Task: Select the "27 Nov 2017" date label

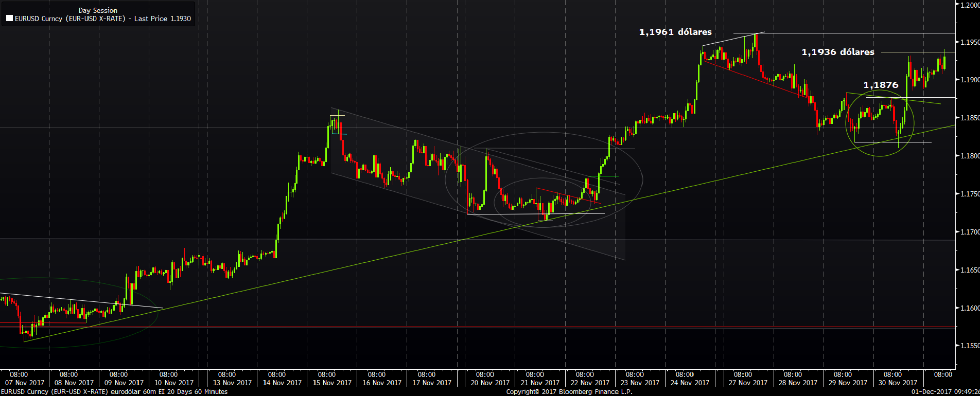Action: [748, 383]
